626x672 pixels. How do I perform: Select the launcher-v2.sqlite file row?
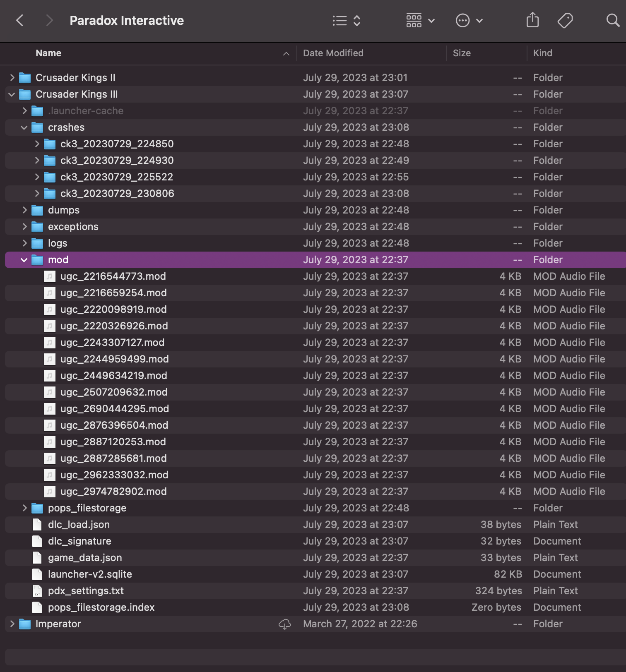click(x=90, y=574)
